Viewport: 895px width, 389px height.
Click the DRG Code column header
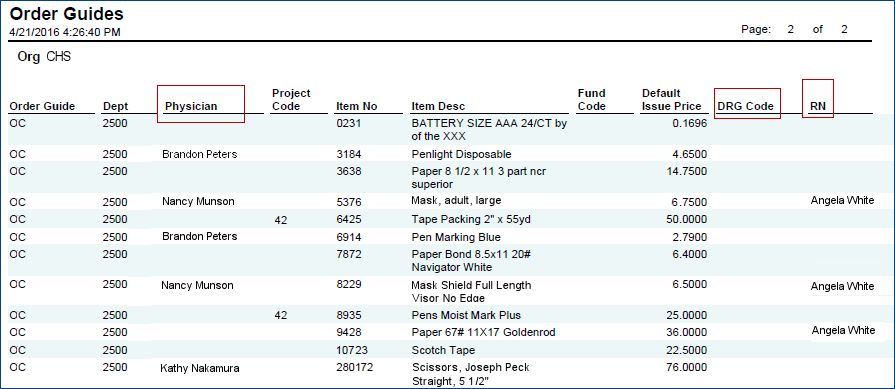click(745, 106)
